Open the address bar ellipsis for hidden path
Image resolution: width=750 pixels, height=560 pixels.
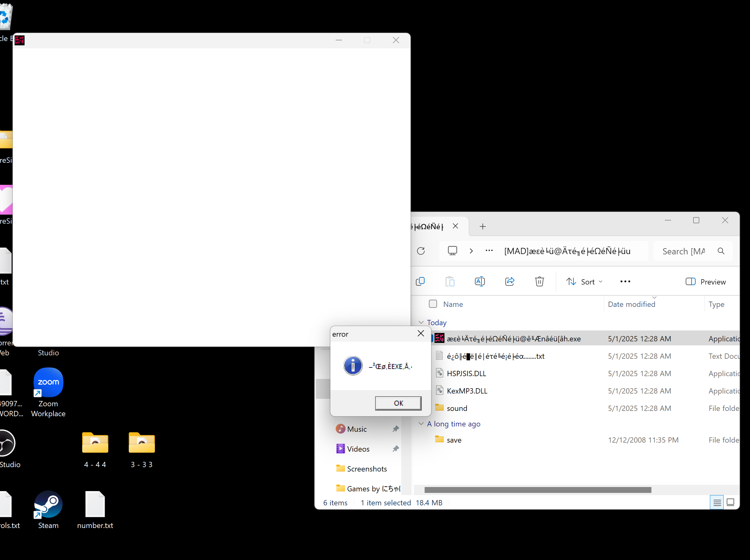point(489,251)
